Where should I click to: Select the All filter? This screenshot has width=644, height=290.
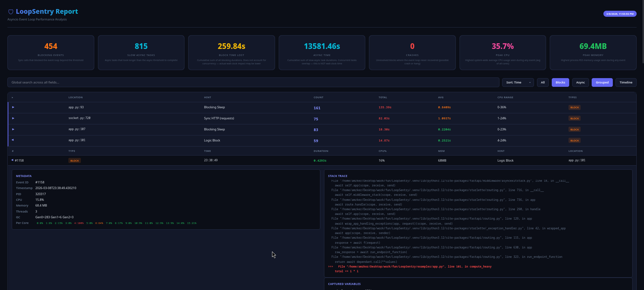[x=543, y=82]
